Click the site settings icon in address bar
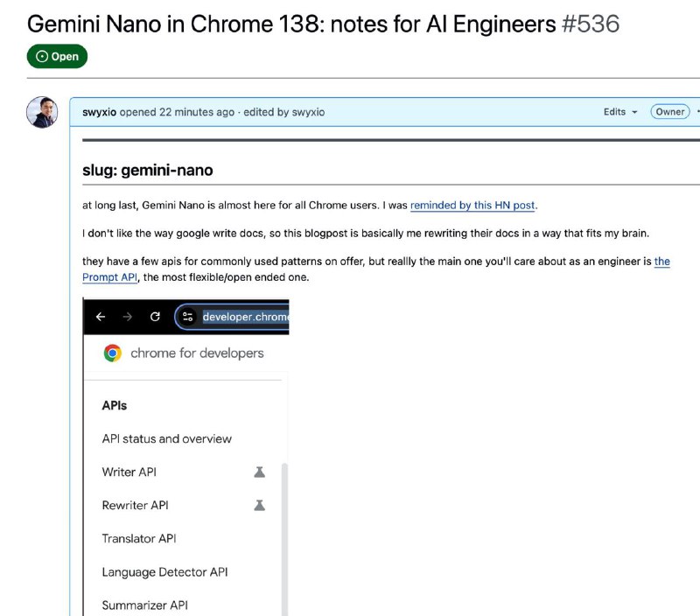The height and width of the screenshot is (616, 700). pyautogui.click(x=187, y=317)
